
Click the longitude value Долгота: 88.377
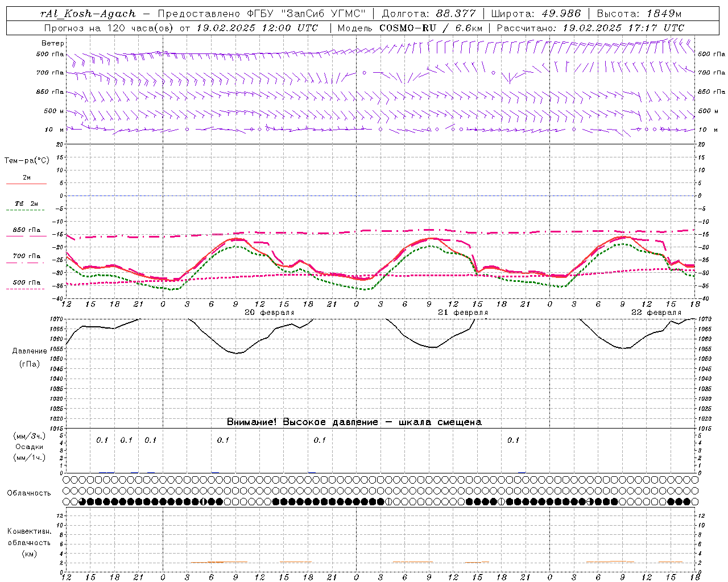[x=429, y=14]
